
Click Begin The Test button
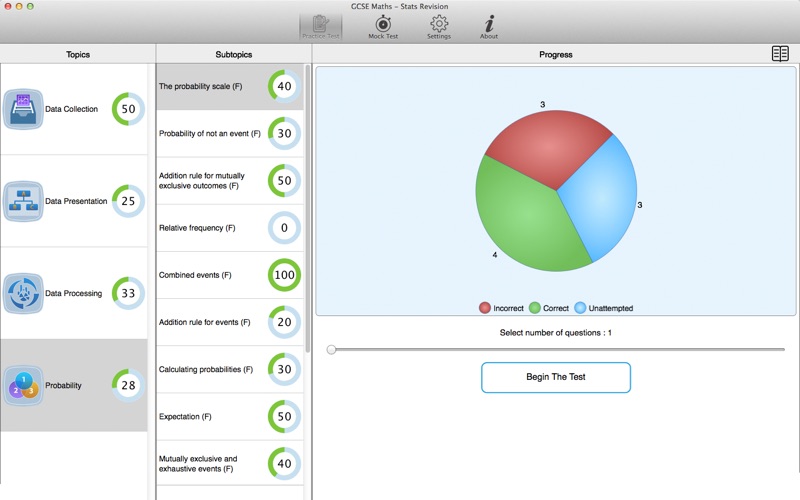(x=556, y=378)
